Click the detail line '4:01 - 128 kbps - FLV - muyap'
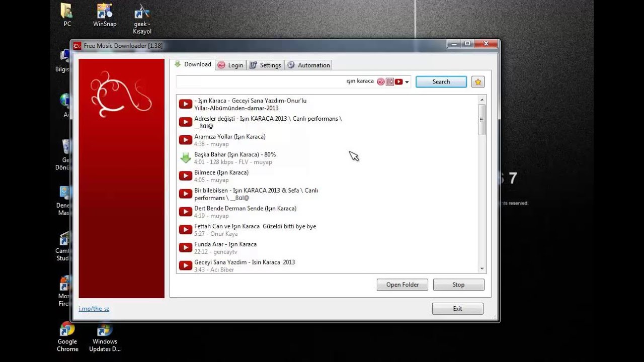Screen dimensions: 644x362 (x=233, y=162)
